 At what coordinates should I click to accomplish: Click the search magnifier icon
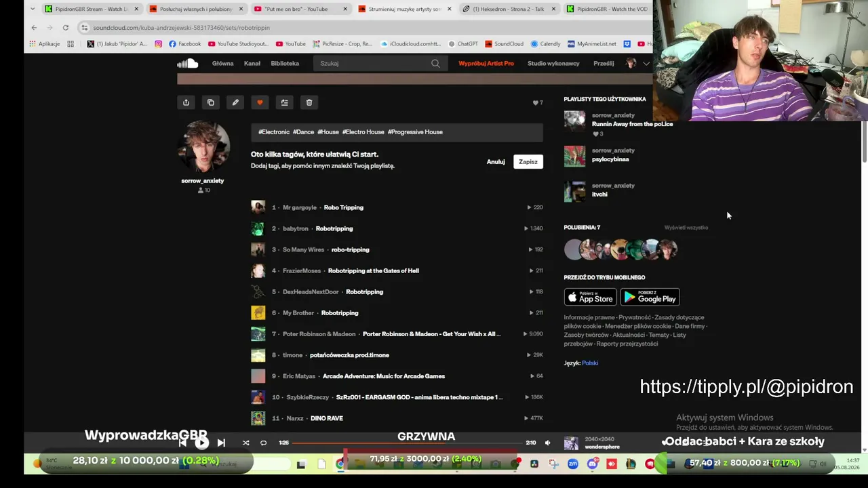435,63
